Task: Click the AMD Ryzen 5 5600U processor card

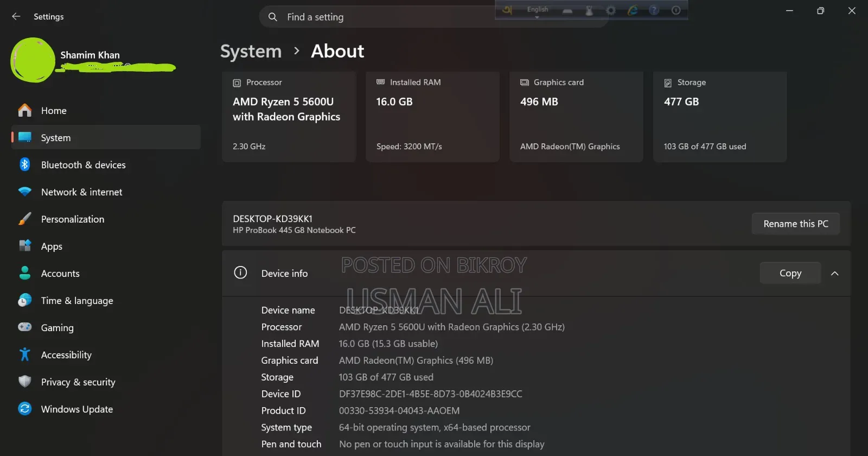Action: click(289, 117)
